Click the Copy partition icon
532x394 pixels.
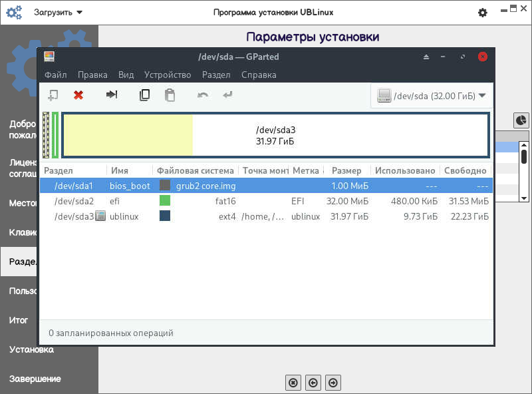click(x=144, y=95)
